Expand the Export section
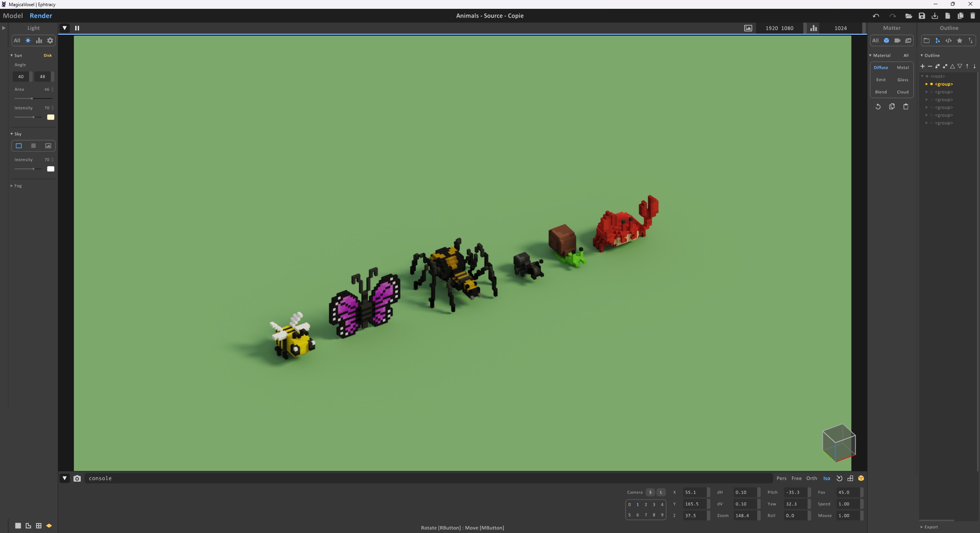The height and width of the screenshot is (533, 980). 930,527
